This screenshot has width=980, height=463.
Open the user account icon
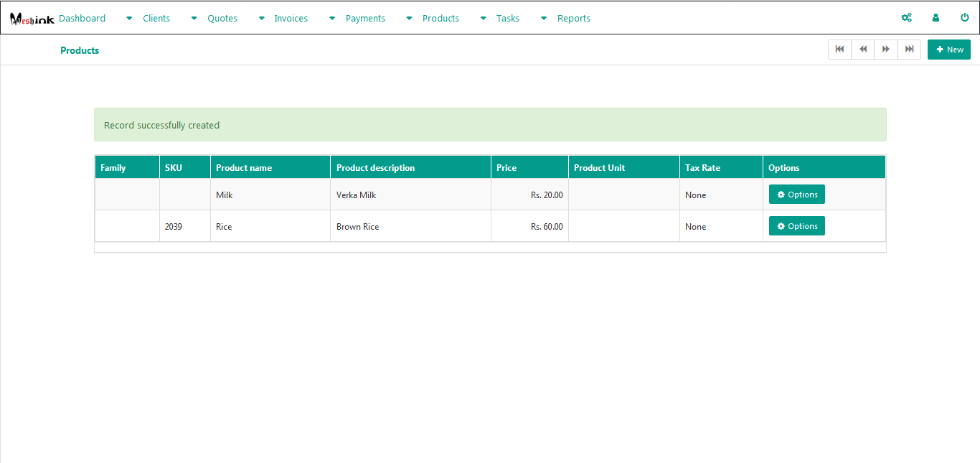(936, 18)
